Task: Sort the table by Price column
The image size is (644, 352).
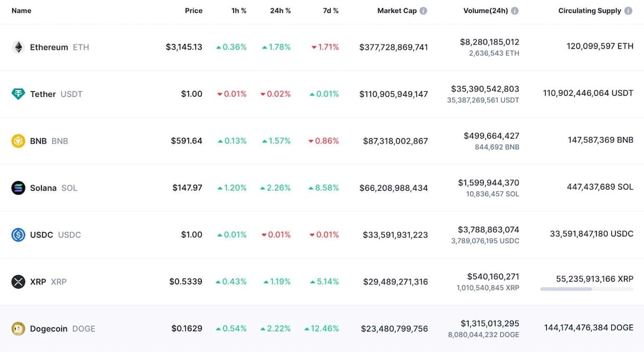Action: click(194, 11)
